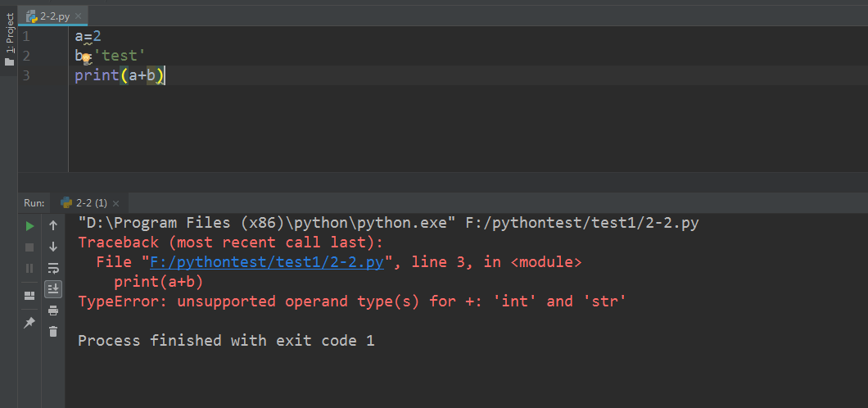Toggle scroll to end of console
This screenshot has height=408, width=868.
click(x=53, y=289)
